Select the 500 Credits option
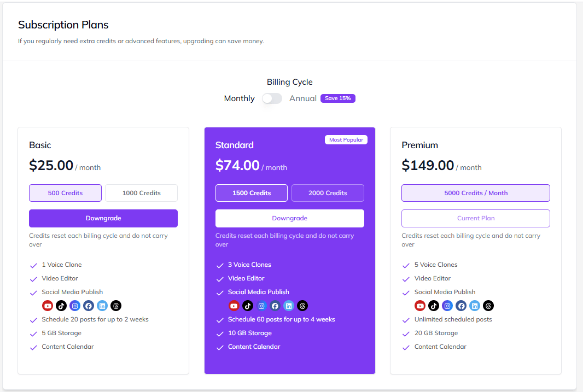The width and height of the screenshot is (583, 392). 66,193
